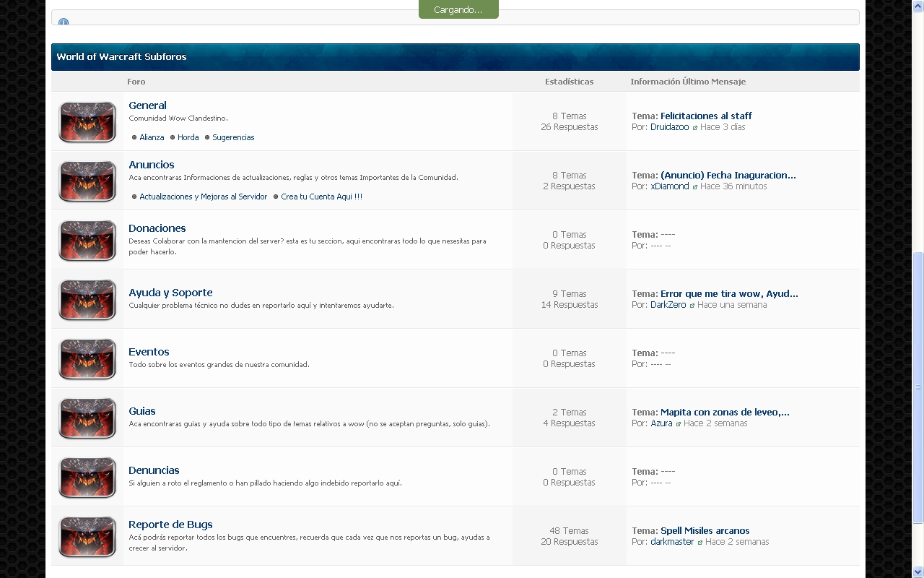Open the Guias forum link
The image size is (924, 578).
coord(142,411)
